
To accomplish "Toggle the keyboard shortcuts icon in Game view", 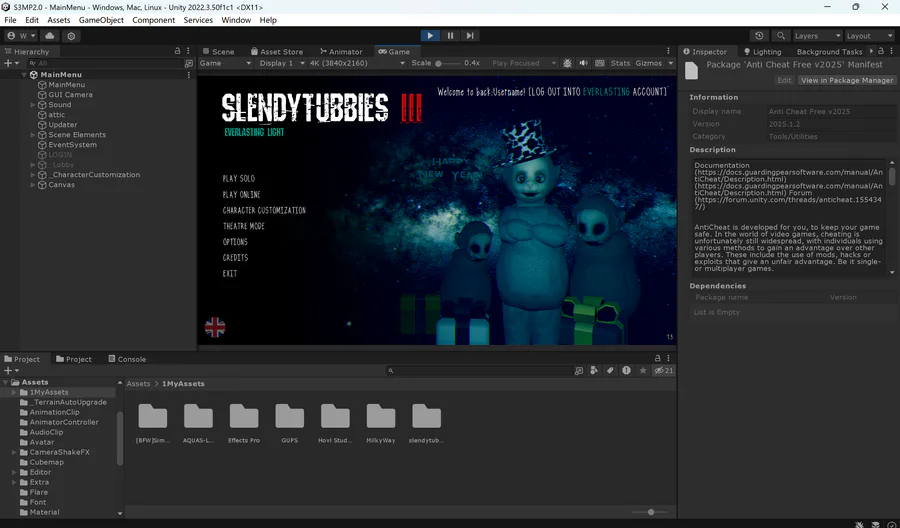I will click(601, 63).
